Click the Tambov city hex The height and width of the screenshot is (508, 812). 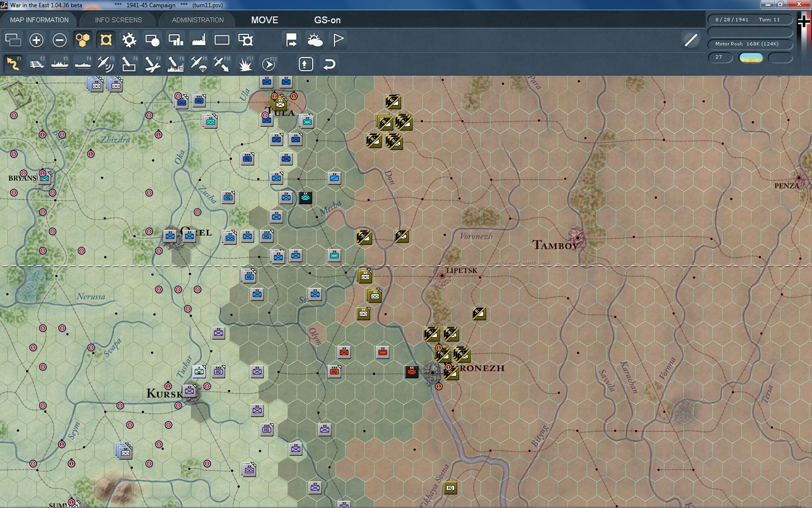[x=577, y=238]
